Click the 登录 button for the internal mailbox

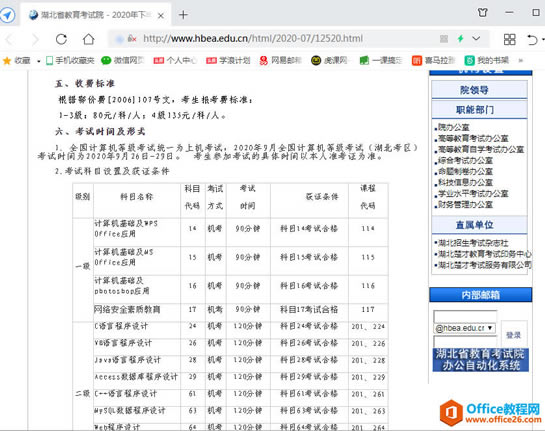514,335
